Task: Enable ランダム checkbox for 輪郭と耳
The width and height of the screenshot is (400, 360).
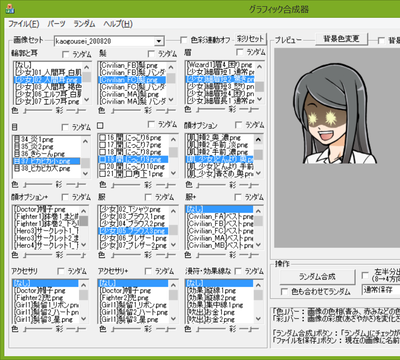Action: coord(65,54)
